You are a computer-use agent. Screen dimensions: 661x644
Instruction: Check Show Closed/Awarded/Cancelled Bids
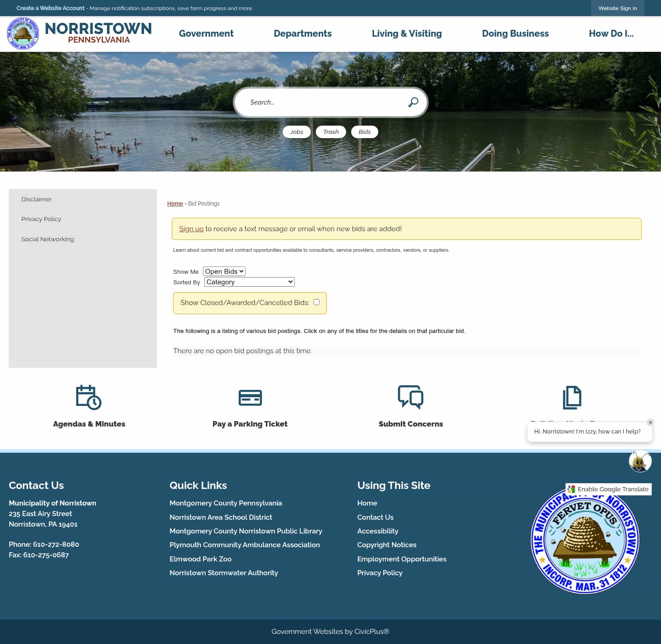316,302
